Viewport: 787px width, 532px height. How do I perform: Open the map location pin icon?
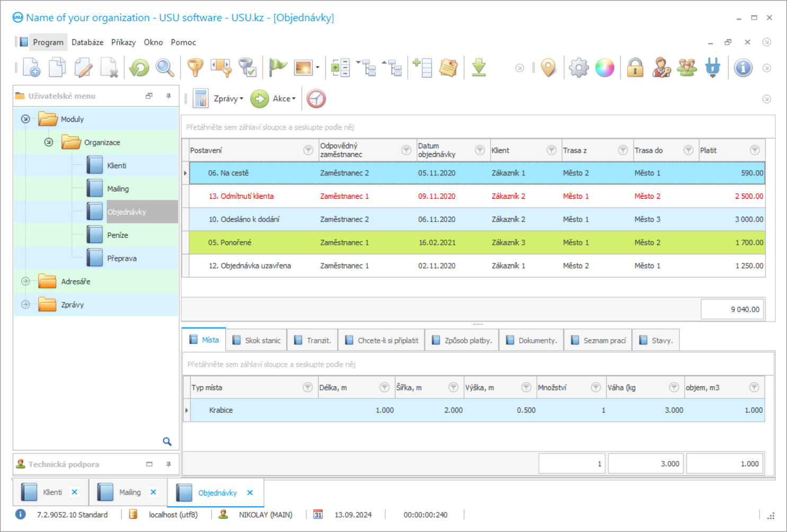click(549, 68)
